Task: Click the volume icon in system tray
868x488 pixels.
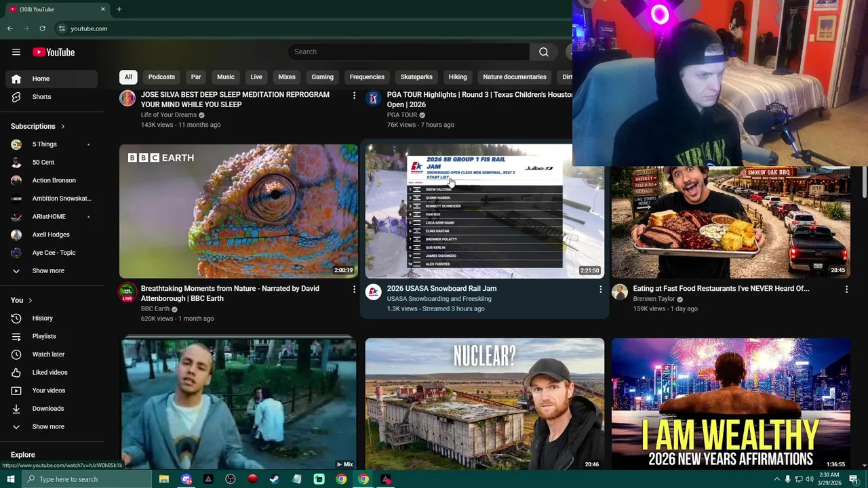Action: pyautogui.click(x=810, y=479)
